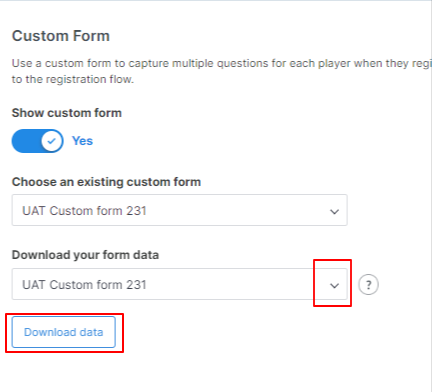Click the Download data button

coord(64,332)
